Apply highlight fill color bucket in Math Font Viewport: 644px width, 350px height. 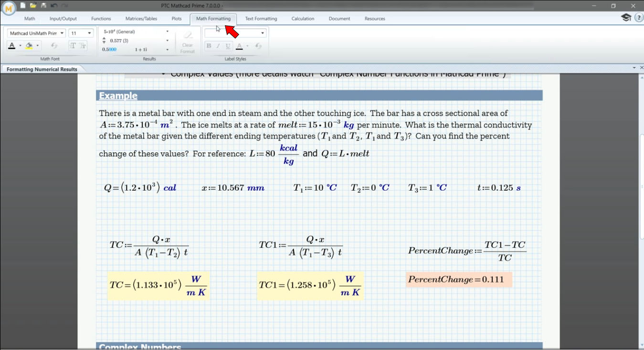(x=29, y=46)
